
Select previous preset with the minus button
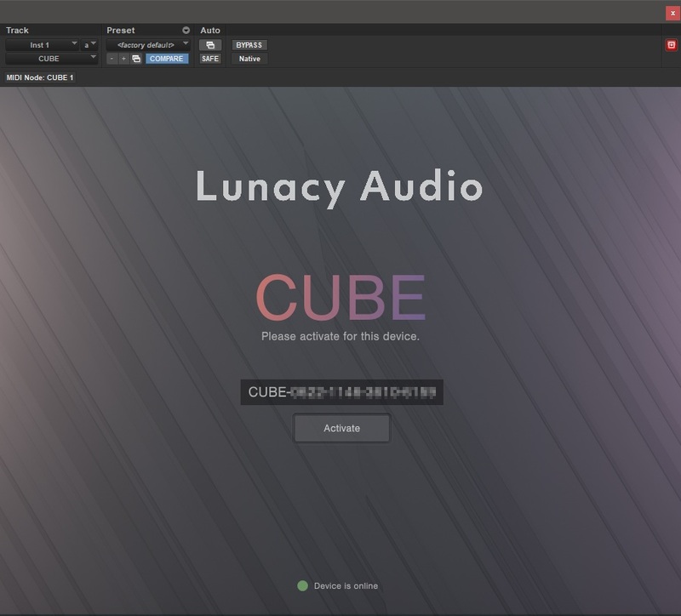coord(110,57)
